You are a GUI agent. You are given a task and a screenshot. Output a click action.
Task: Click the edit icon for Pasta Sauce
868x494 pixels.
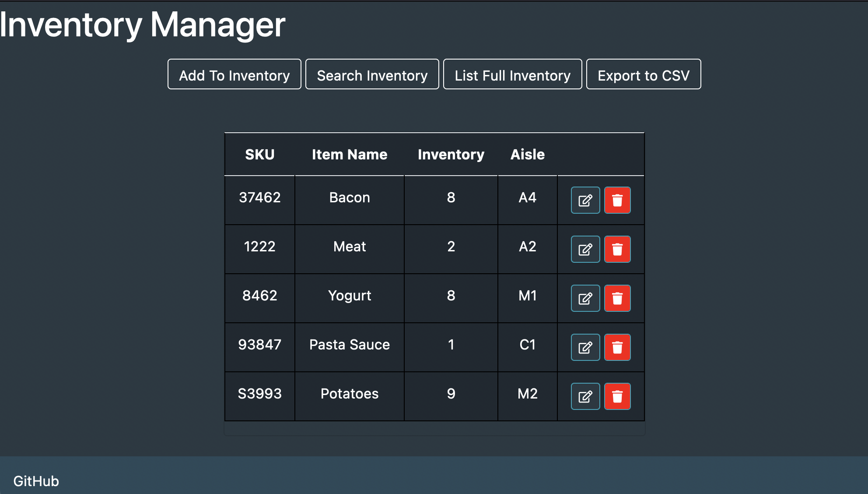point(584,347)
